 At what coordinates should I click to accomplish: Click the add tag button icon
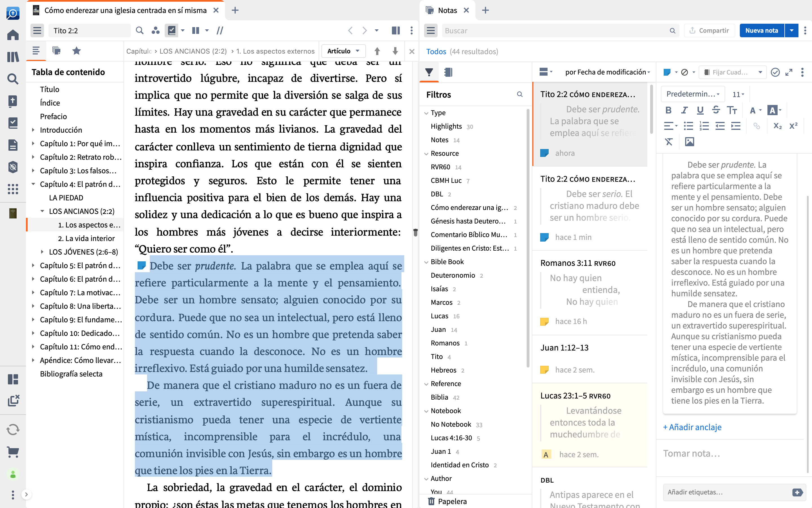(797, 492)
